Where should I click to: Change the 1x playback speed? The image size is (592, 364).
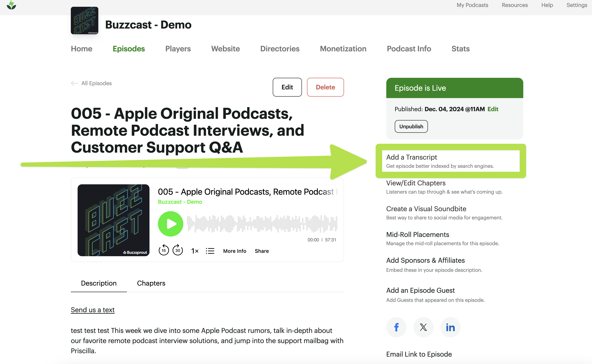pos(195,251)
